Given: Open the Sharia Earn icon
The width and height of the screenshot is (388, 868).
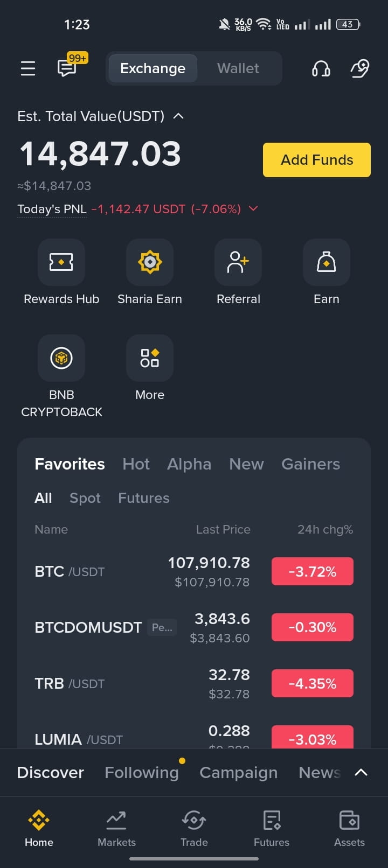Looking at the screenshot, I should coord(150,262).
